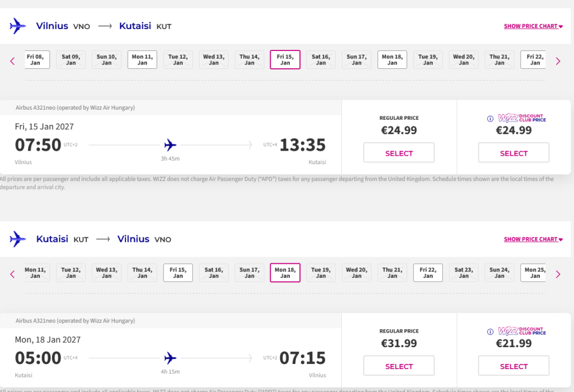574x392 pixels.
Task: Switch return date to Fri 15, Jan
Action: 178,273
